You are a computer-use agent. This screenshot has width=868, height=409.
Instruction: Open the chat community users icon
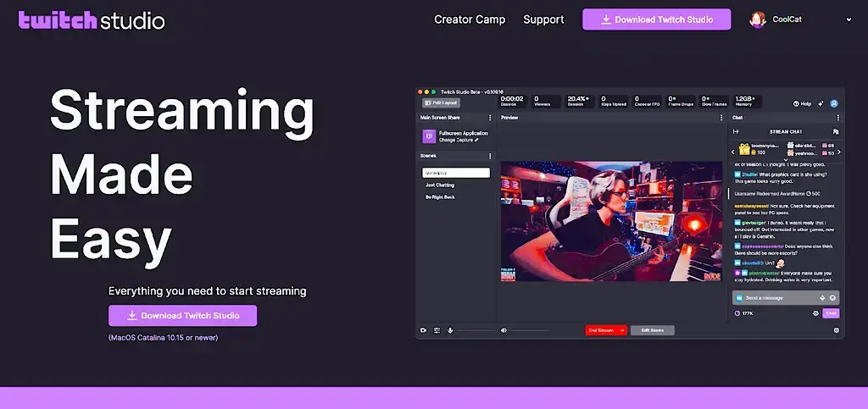(x=836, y=131)
